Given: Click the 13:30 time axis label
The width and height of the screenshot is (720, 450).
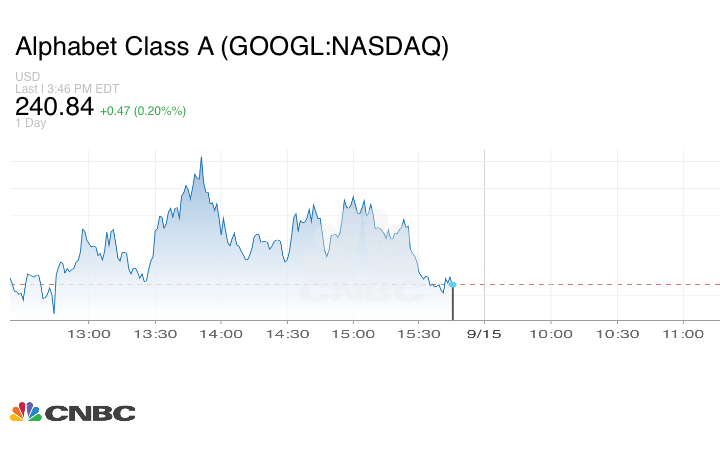Looking at the screenshot, I should point(155,333).
